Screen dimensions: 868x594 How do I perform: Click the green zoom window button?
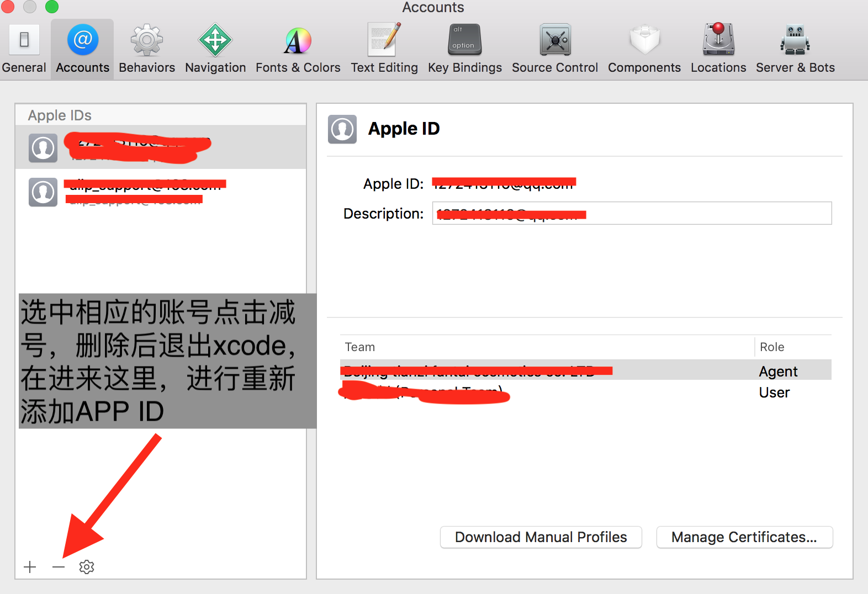click(52, 6)
